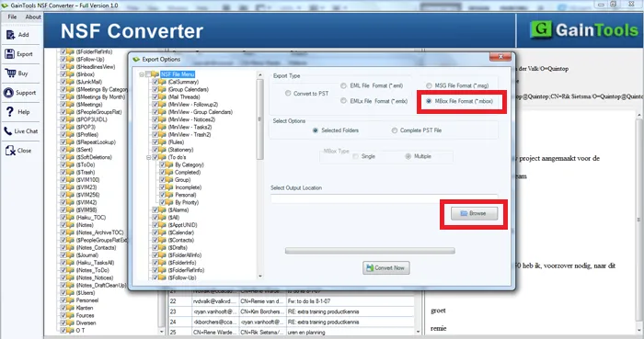The width and height of the screenshot is (644, 339).
Task: Choose Complete PST File option
Action: pos(395,130)
